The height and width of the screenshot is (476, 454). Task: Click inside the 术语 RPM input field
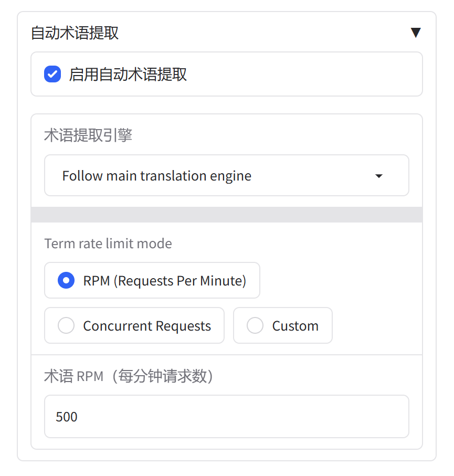tap(227, 416)
